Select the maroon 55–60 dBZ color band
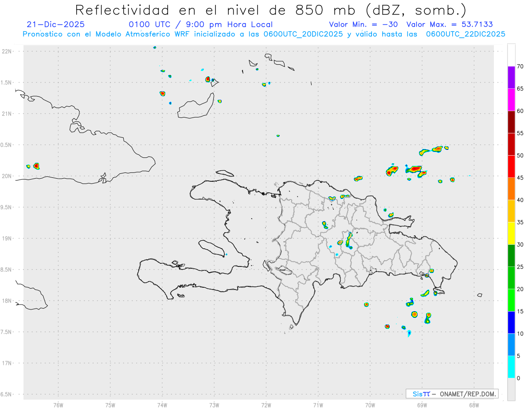 (511, 122)
